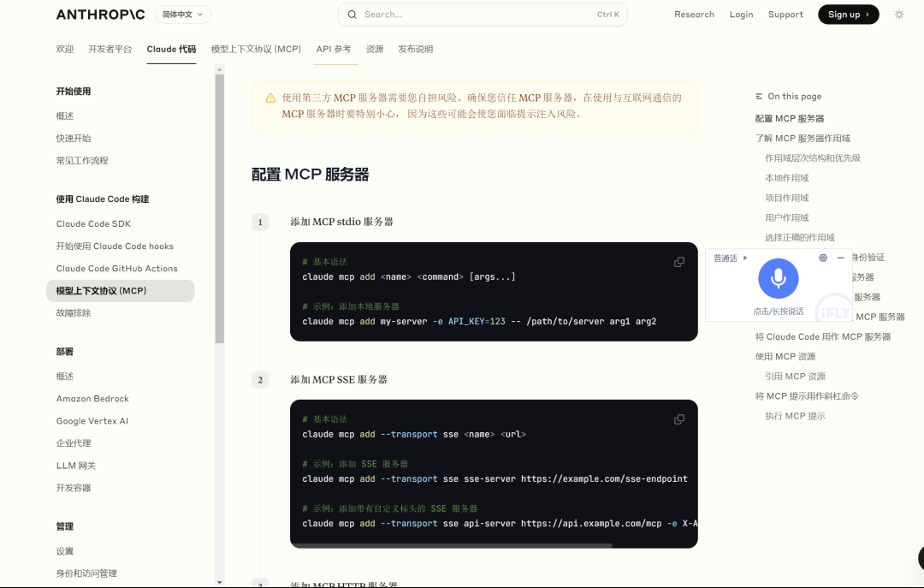Click the Search input field
The height and width of the screenshot is (588, 924).
[482, 15]
